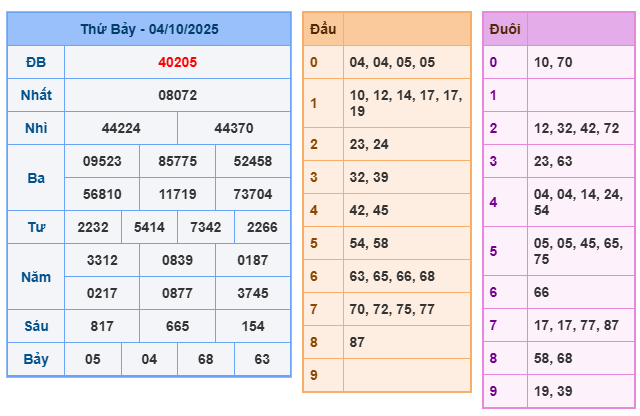Select the special prize number 40205
This screenshot has width=640, height=416.
pos(177,62)
